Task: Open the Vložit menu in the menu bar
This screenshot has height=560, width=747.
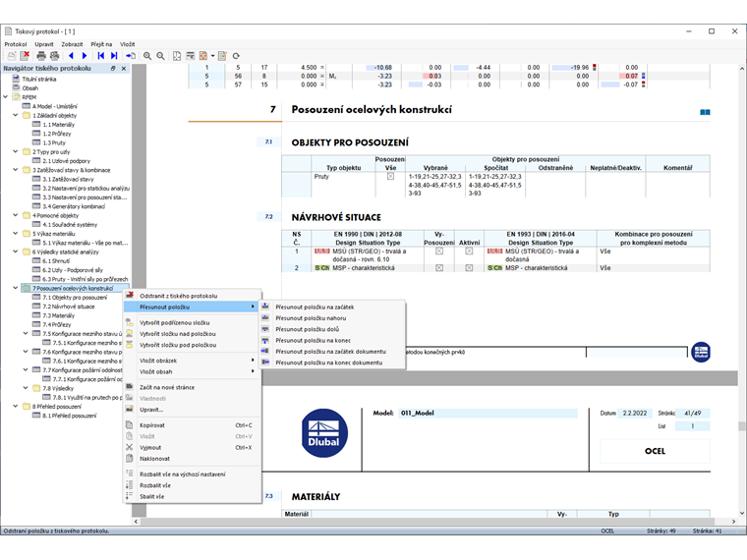Action: point(127,44)
